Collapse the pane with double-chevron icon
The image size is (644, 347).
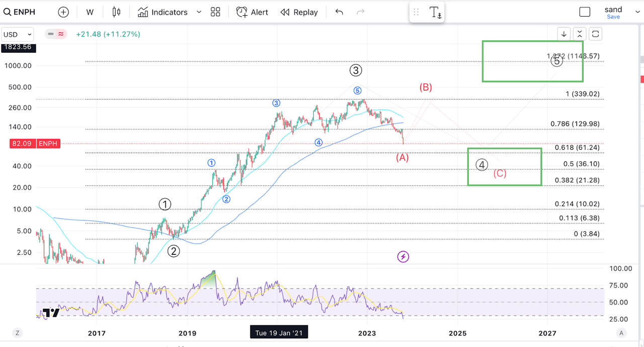(580, 34)
